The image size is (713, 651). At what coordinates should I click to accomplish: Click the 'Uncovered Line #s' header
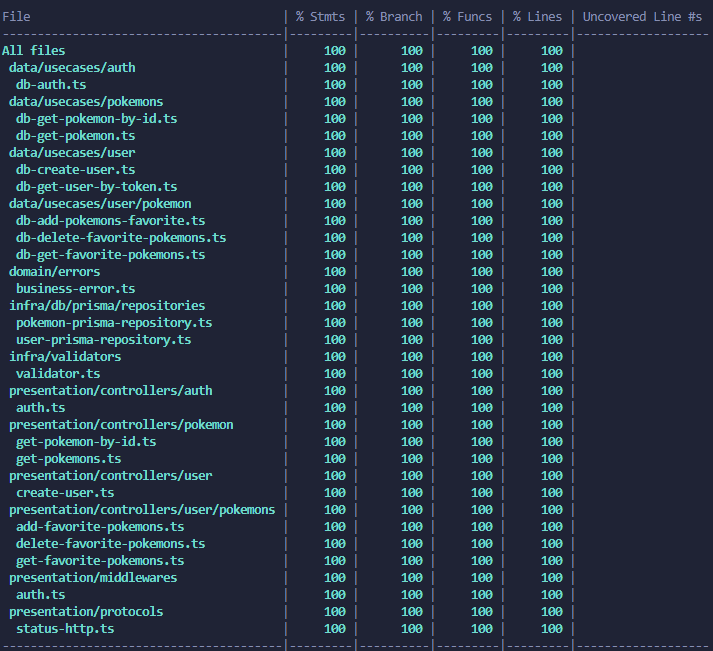643,17
